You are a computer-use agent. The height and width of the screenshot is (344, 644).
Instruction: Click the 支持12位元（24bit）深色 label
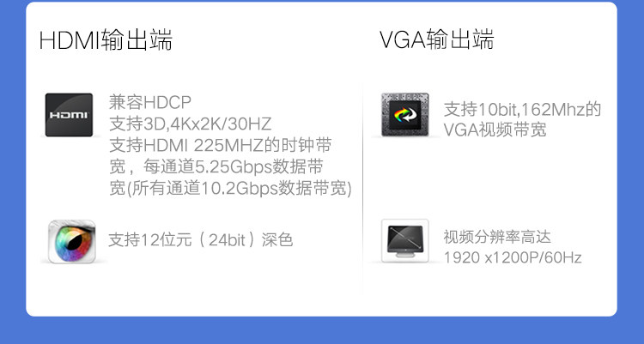coord(200,239)
